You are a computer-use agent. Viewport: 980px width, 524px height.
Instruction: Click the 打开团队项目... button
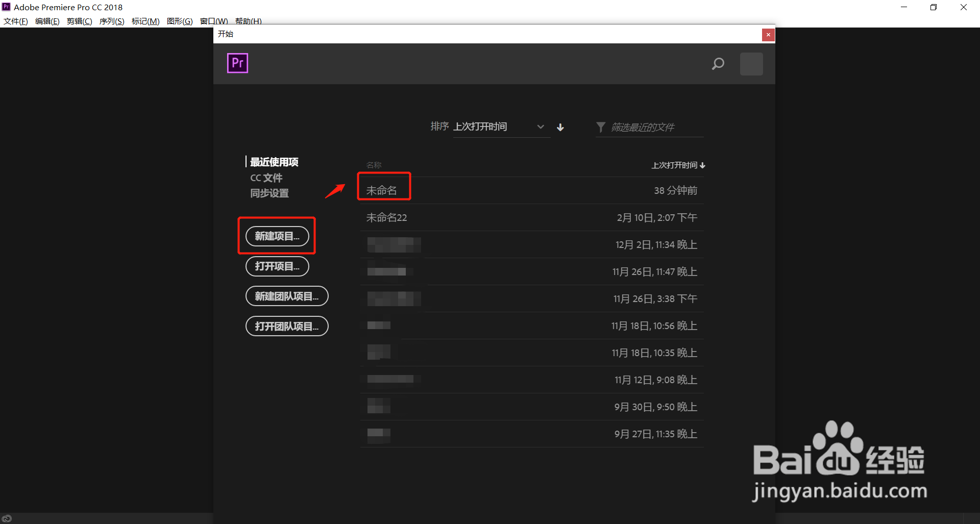pyautogui.click(x=287, y=326)
